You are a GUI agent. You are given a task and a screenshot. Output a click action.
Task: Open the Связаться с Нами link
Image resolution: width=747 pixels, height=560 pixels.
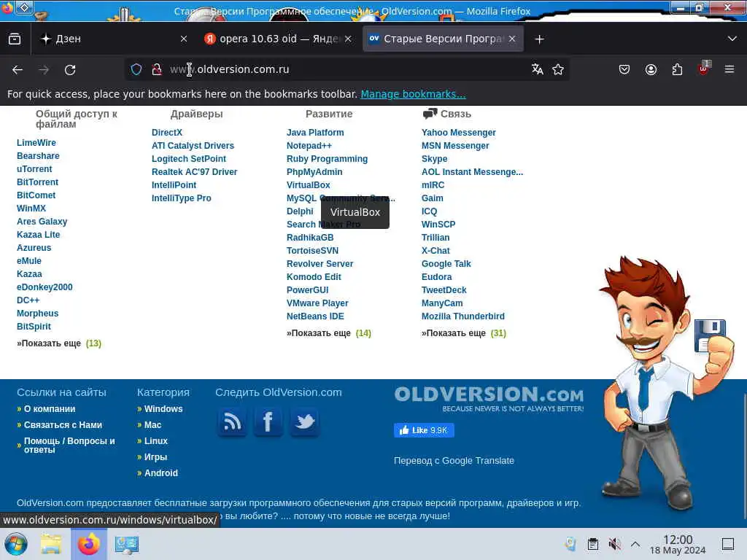tap(63, 425)
